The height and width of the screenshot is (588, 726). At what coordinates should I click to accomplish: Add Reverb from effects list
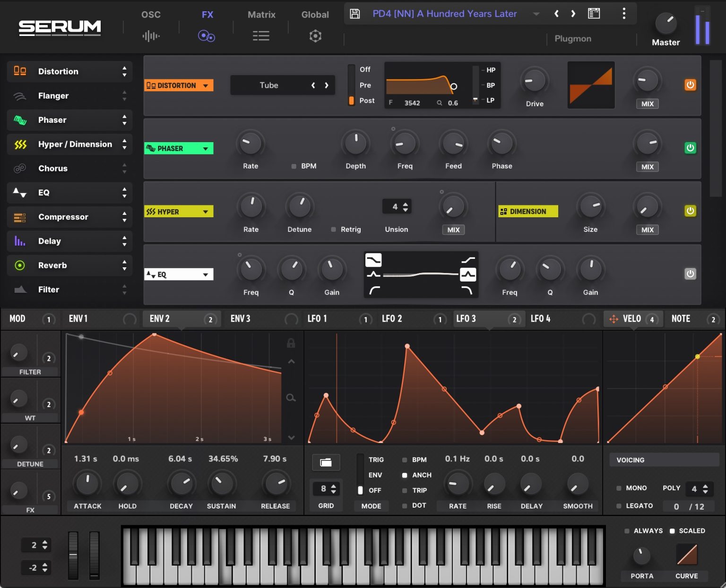tap(52, 265)
